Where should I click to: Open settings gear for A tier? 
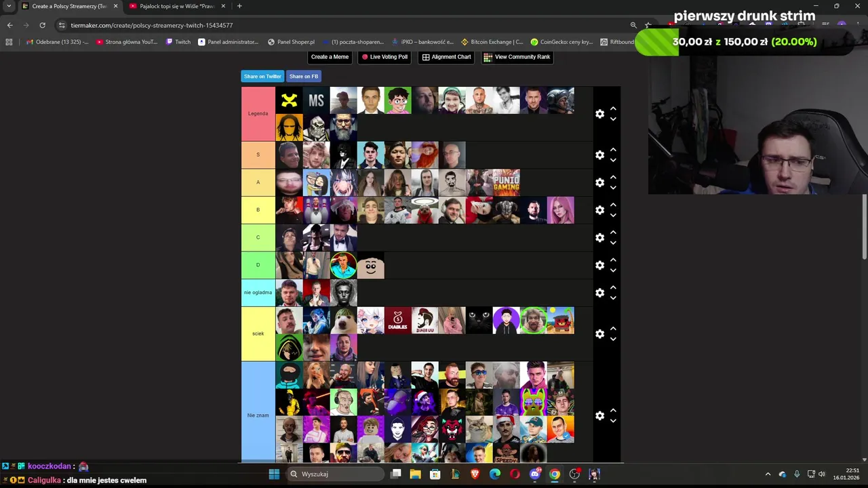pyautogui.click(x=599, y=183)
